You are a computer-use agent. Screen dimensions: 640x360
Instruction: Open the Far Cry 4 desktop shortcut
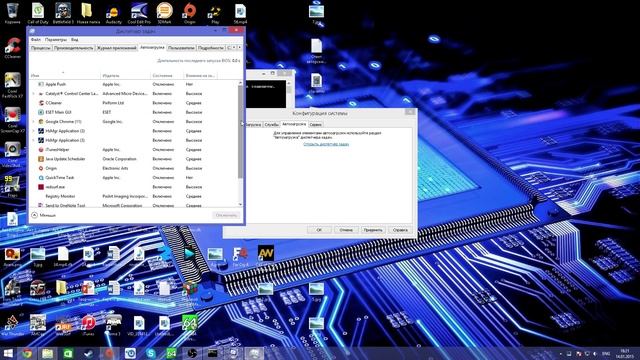point(240,256)
